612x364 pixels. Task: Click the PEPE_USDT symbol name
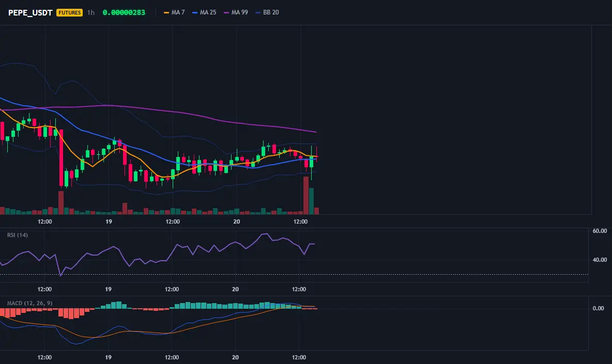point(30,12)
